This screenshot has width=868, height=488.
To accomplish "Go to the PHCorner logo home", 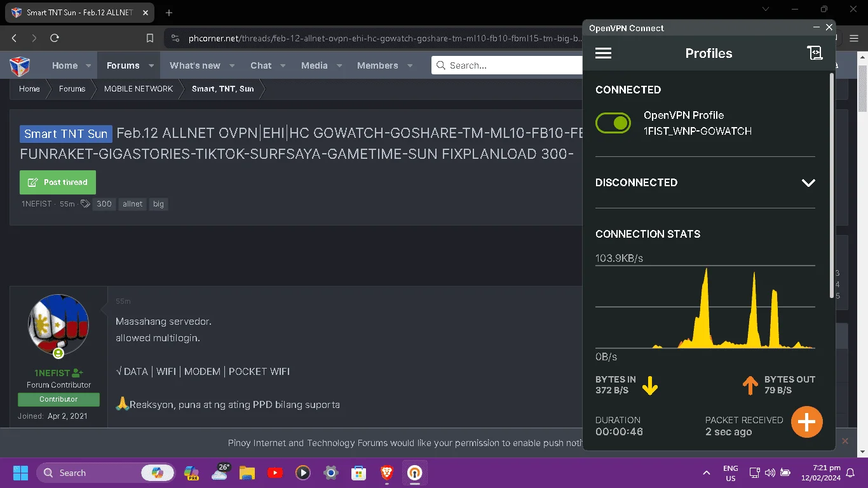I will pyautogui.click(x=20, y=65).
